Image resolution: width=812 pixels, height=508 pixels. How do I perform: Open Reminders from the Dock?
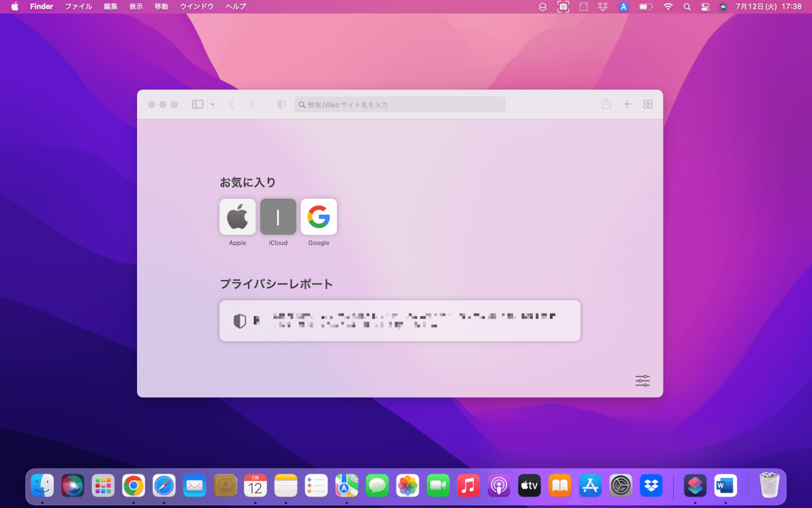[x=317, y=486]
